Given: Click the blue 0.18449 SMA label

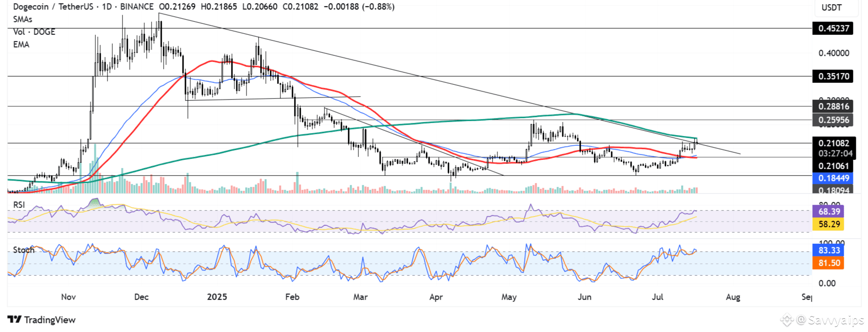Looking at the screenshot, I should coord(834,178).
